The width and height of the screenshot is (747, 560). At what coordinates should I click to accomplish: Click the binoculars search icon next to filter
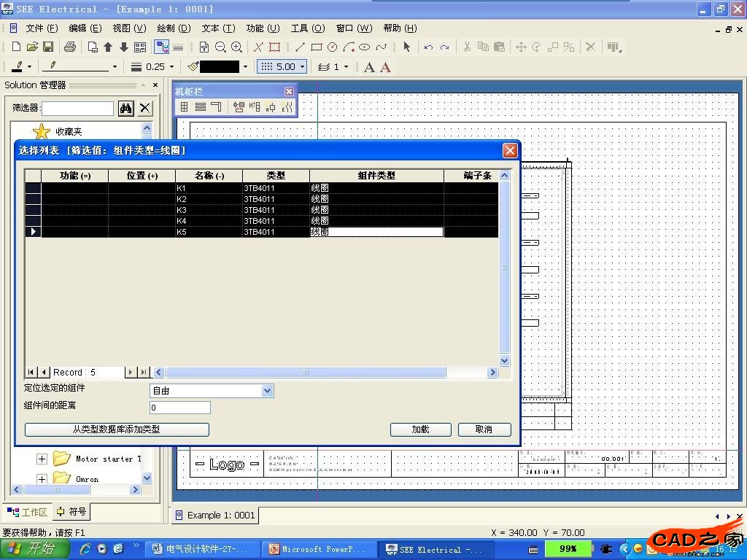(x=125, y=108)
